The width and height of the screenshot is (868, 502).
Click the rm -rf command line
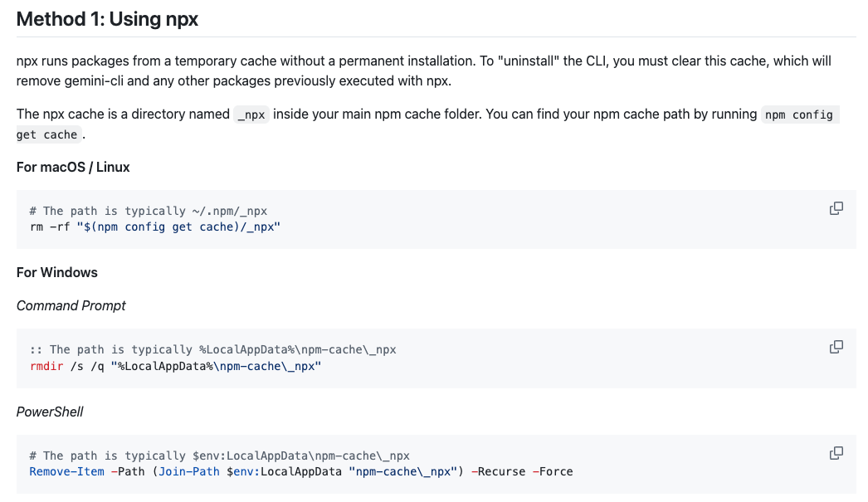click(x=155, y=226)
